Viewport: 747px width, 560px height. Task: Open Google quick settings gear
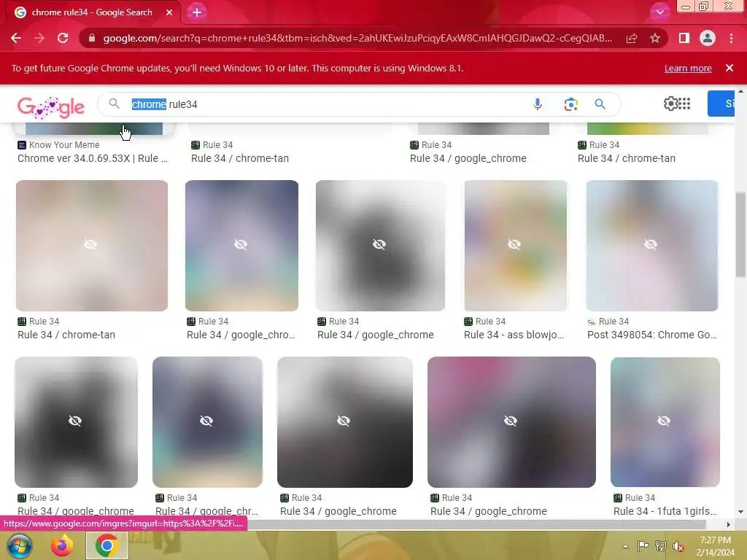click(671, 104)
